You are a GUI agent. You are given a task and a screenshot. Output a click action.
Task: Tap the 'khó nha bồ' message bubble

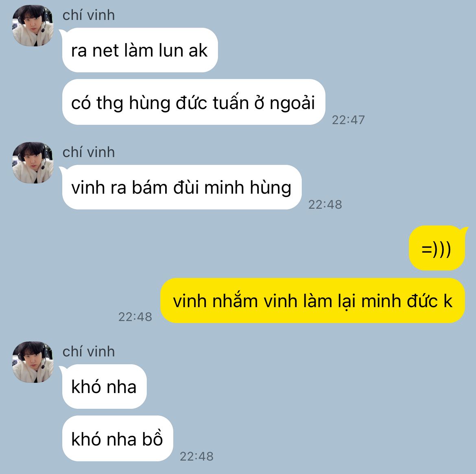117,439
